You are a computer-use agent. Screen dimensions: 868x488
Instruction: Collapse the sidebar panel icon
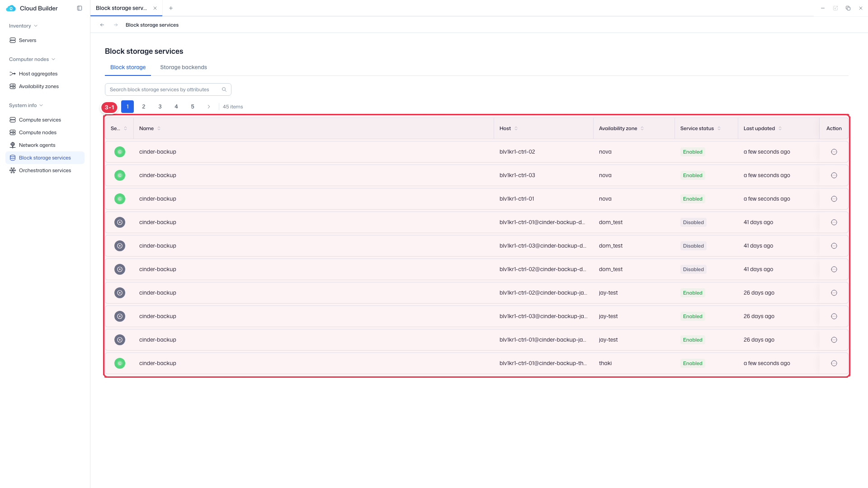(x=80, y=8)
